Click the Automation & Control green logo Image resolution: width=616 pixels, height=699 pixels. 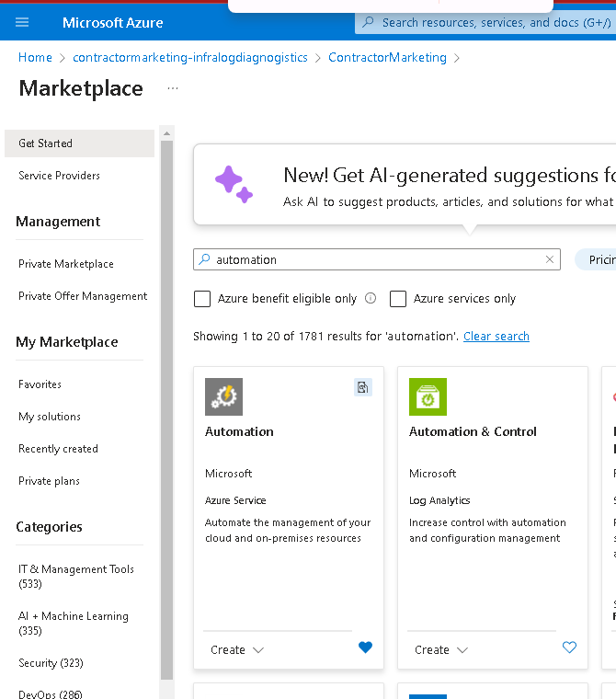428,396
